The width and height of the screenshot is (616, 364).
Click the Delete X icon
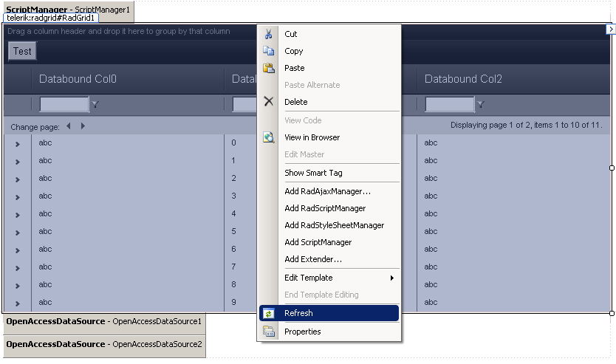click(269, 102)
